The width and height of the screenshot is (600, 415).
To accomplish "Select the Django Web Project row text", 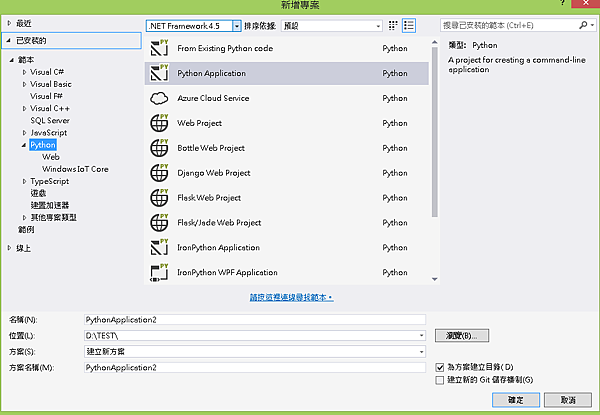I will coord(214,173).
